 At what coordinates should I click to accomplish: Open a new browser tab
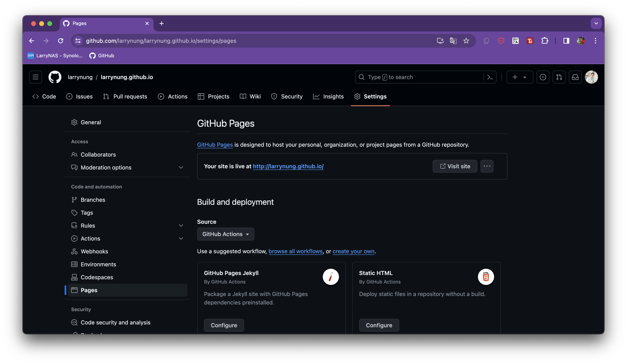161,23
